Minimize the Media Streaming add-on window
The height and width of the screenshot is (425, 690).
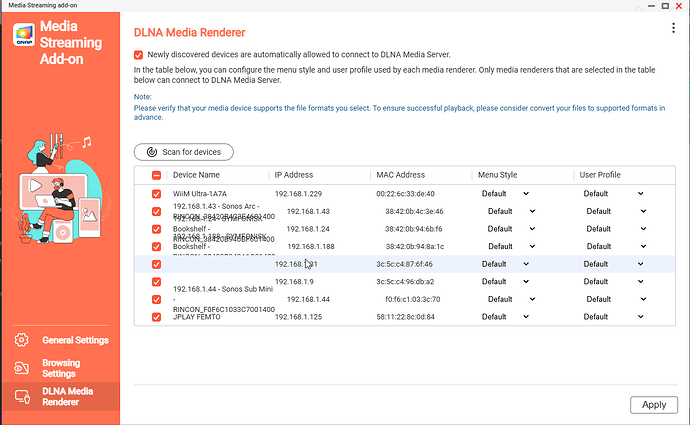coord(652,6)
